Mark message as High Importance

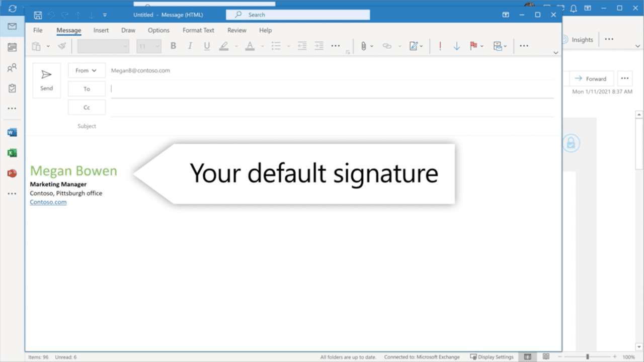[x=440, y=46]
